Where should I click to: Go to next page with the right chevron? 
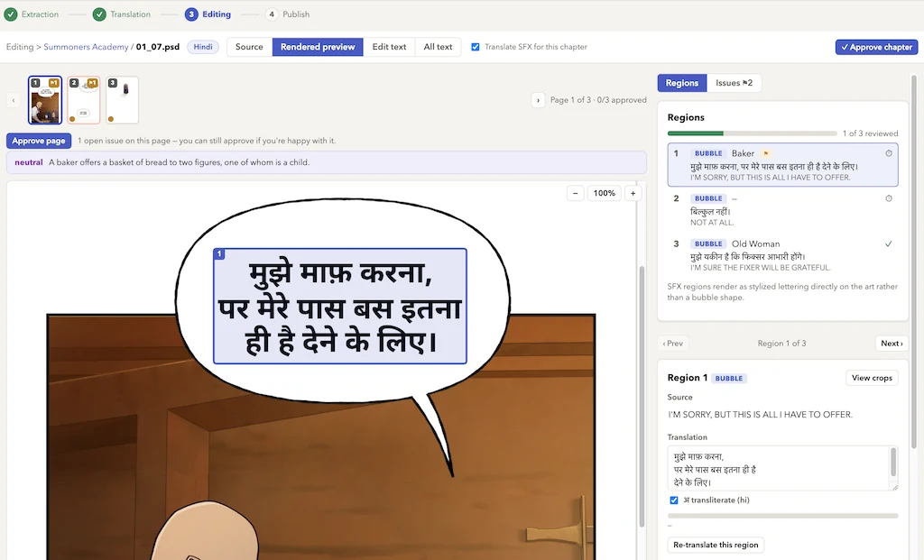[x=538, y=100]
